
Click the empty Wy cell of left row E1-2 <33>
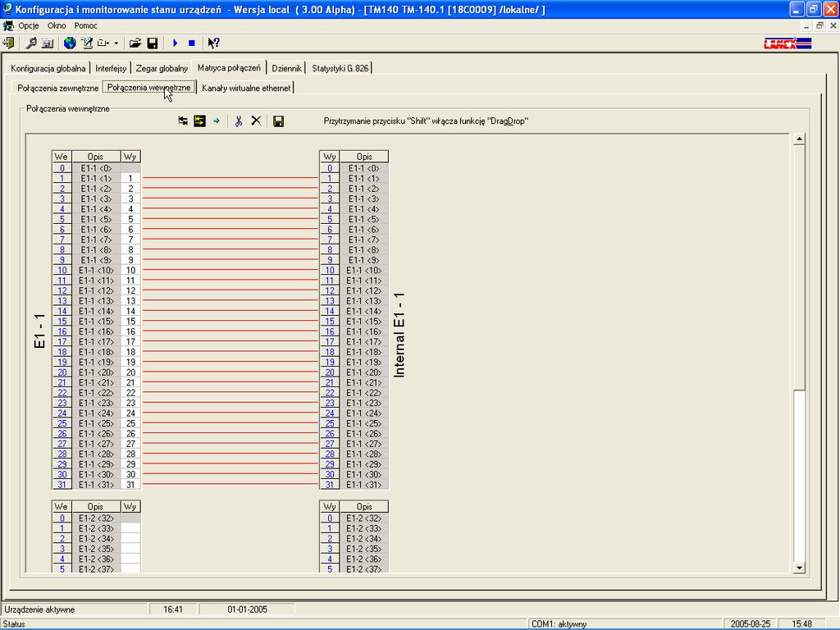[x=130, y=528]
